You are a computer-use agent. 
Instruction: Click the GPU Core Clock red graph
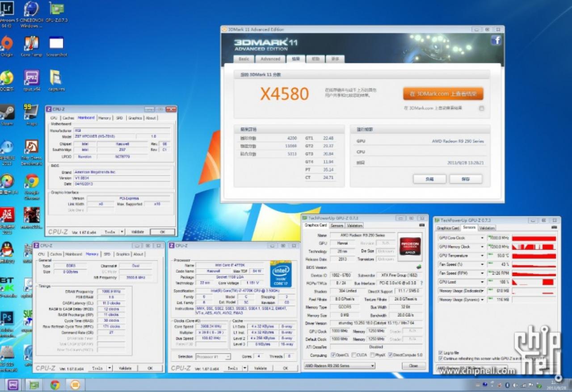coord(534,238)
